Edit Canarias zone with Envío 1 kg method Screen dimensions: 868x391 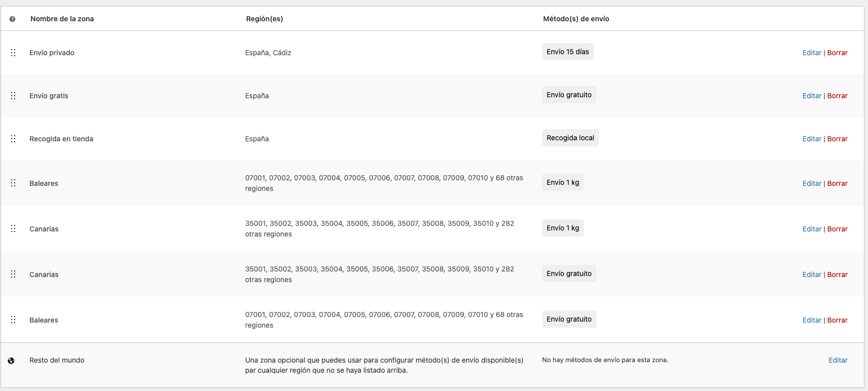coord(812,229)
